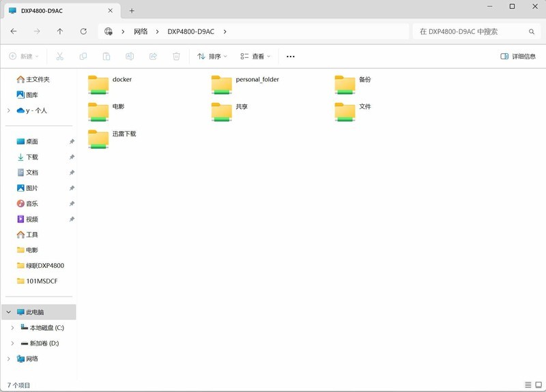Click 网络 breadcrumb in address bar
Viewport: 546px width, 392px height.
(141, 31)
